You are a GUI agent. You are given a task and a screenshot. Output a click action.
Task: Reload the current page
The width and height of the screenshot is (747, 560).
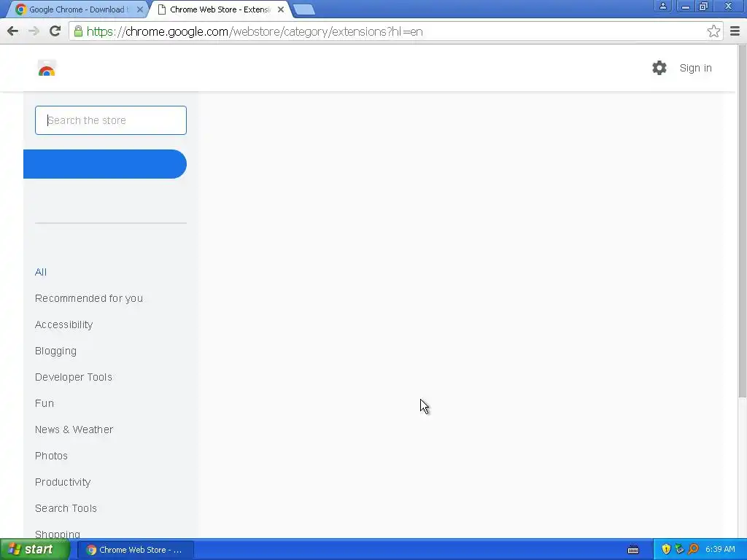click(55, 31)
